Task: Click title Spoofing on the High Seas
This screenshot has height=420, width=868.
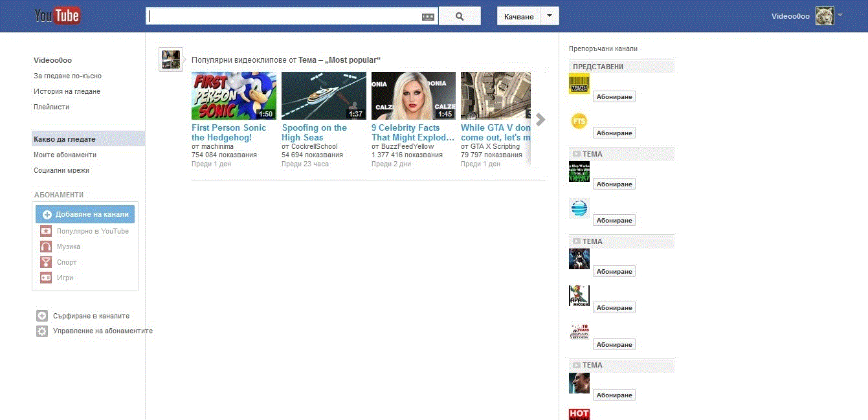Action: (x=314, y=133)
